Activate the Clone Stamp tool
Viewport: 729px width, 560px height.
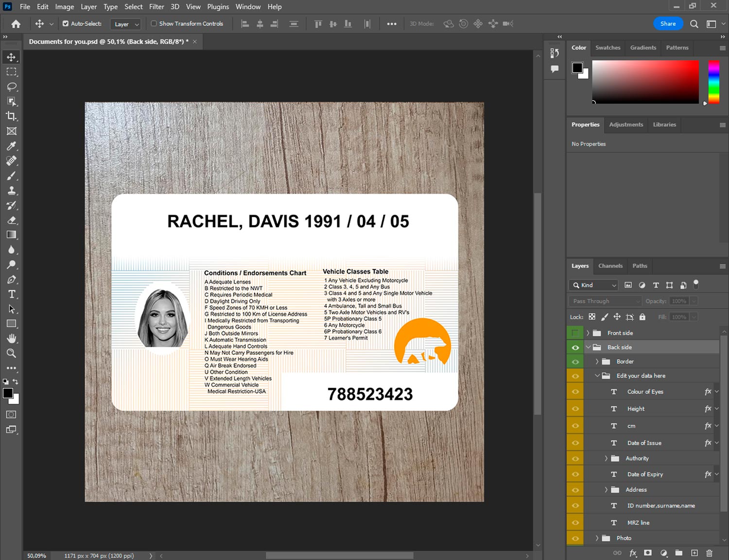(x=11, y=191)
